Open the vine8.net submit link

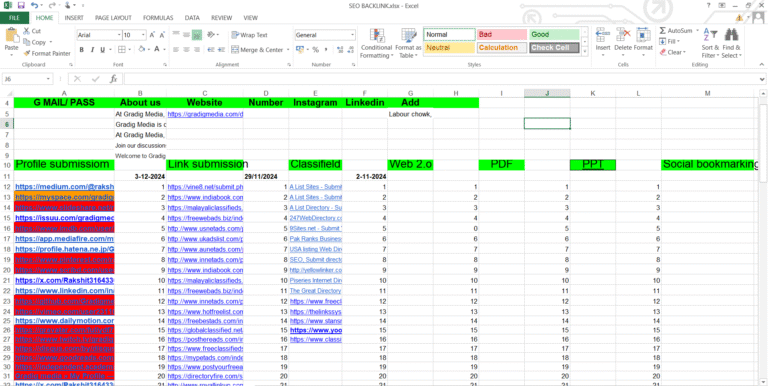[205, 187]
